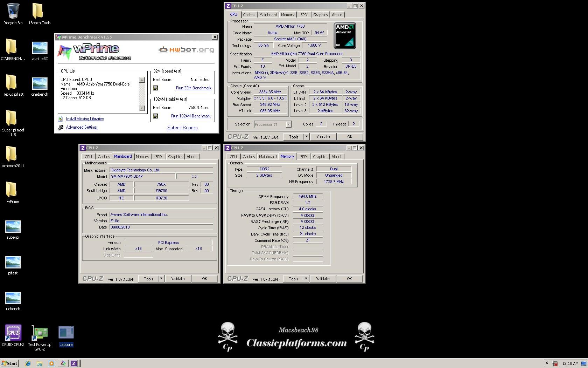Screen dimensions: 588x368
Task: Click the Core Voltage 1.600 V field
Action: 314,45
